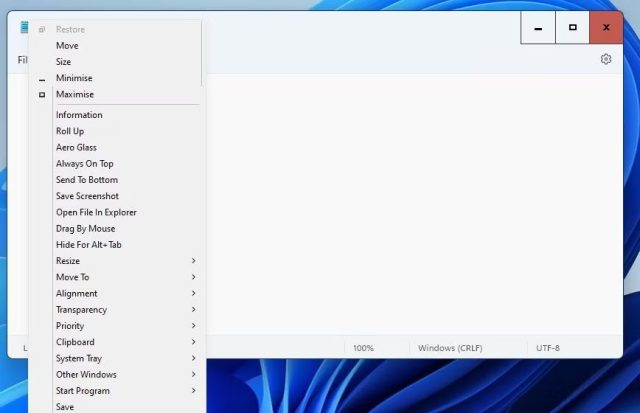This screenshot has width=640, height=413.
Task: Click the 100% zoom status indicator
Action: [x=363, y=348]
